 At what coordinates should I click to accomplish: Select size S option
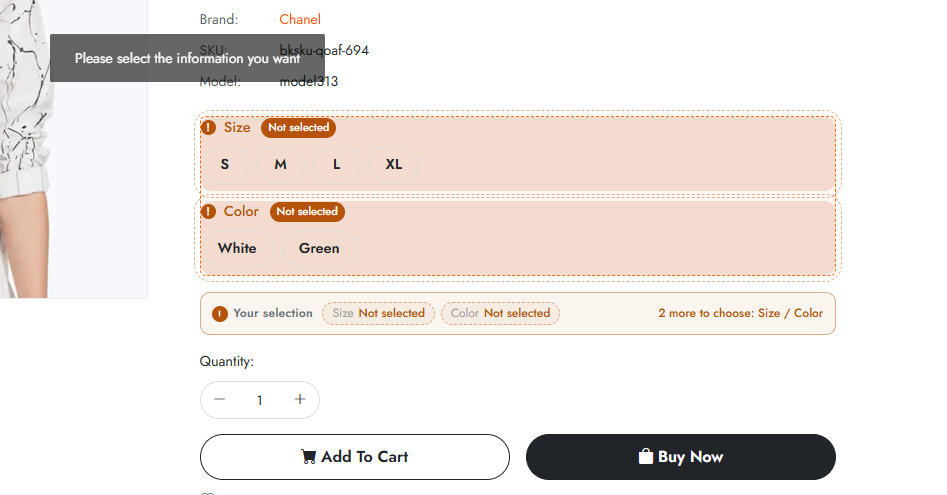pyautogui.click(x=225, y=164)
